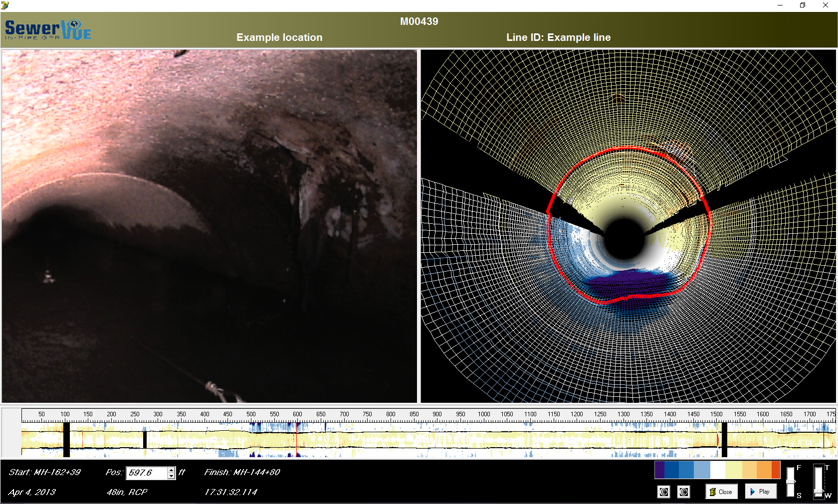Minimize the SewerVUE window
Viewport: 838px width, 504px height.
(780, 5)
